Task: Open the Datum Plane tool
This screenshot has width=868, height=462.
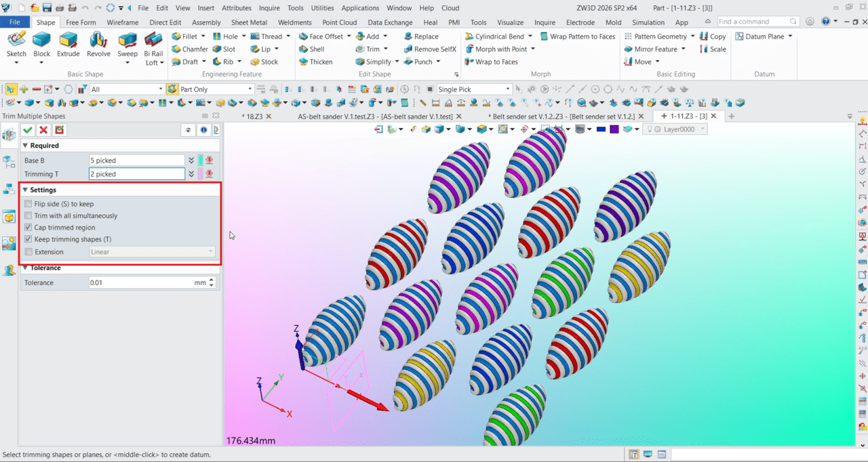Action: 759,36
